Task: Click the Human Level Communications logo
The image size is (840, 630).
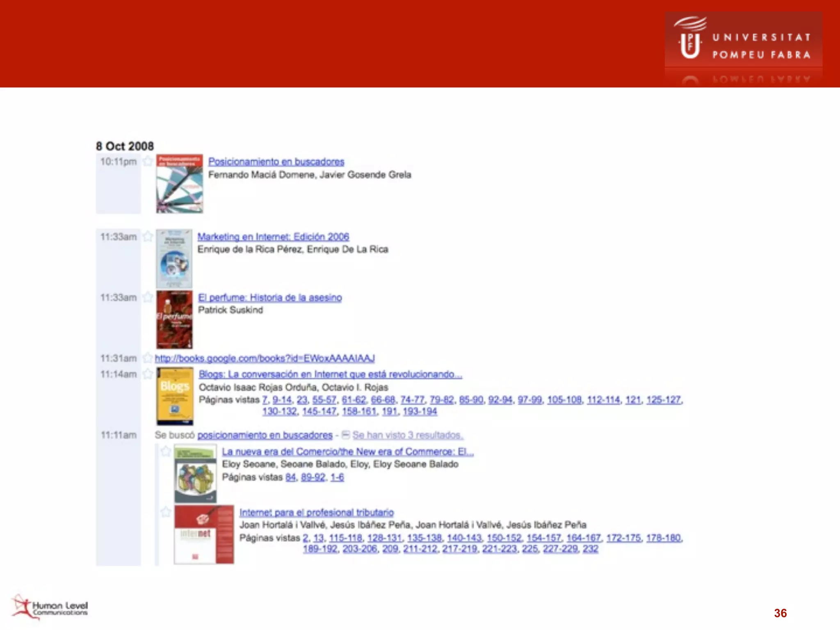Action: click(50, 607)
